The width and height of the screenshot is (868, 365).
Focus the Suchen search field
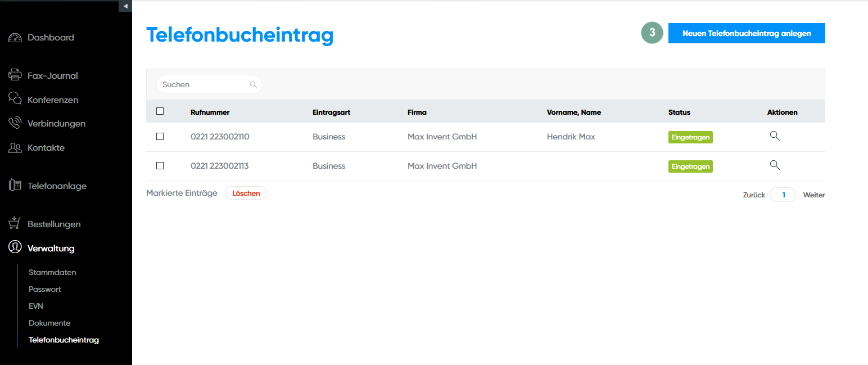coord(204,84)
